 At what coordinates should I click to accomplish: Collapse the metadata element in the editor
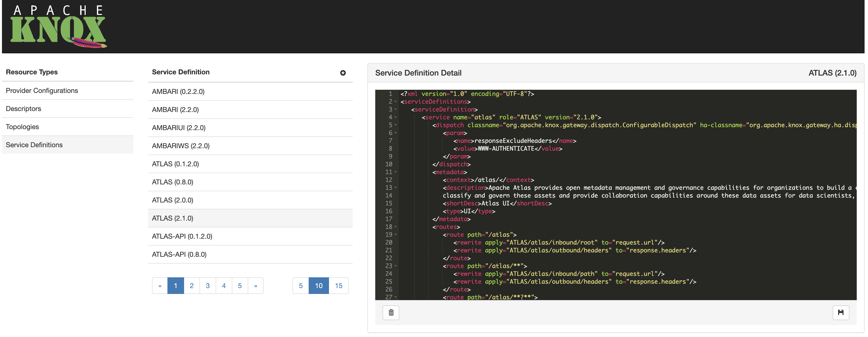[x=395, y=172]
